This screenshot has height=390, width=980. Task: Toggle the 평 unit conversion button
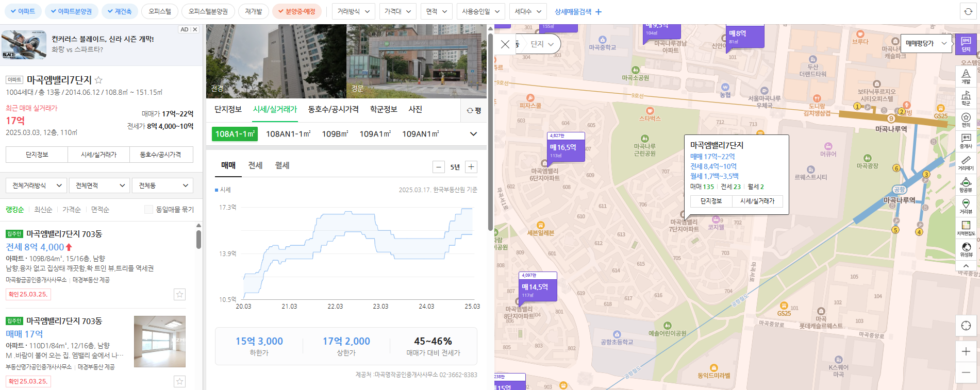(x=474, y=110)
